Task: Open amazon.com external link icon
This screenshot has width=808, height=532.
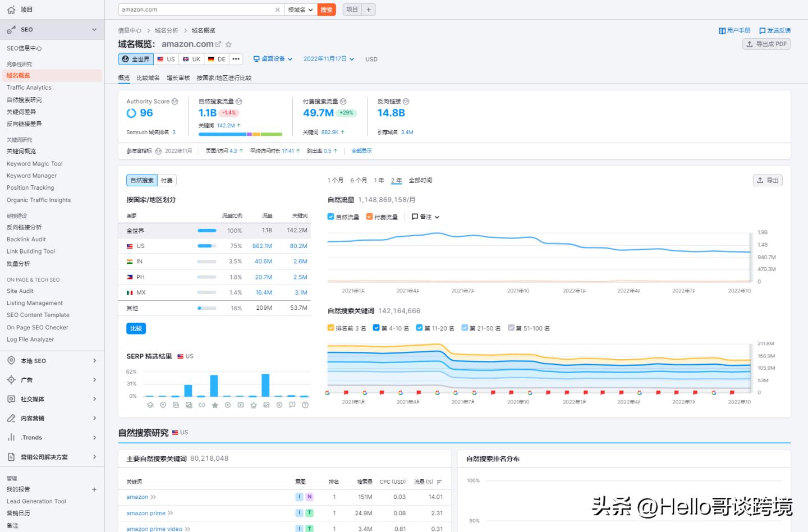Action: click(218, 44)
